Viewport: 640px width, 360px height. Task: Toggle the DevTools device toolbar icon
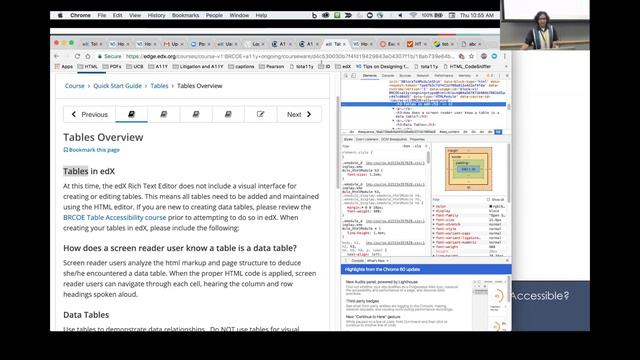click(x=354, y=76)
